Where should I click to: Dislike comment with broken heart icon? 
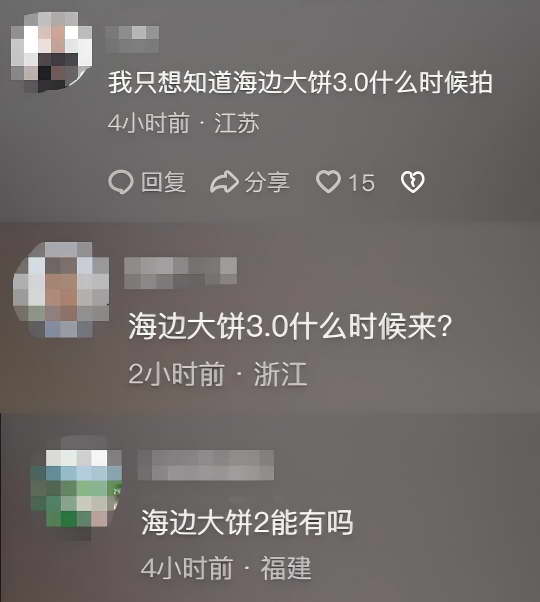[413, 182]
